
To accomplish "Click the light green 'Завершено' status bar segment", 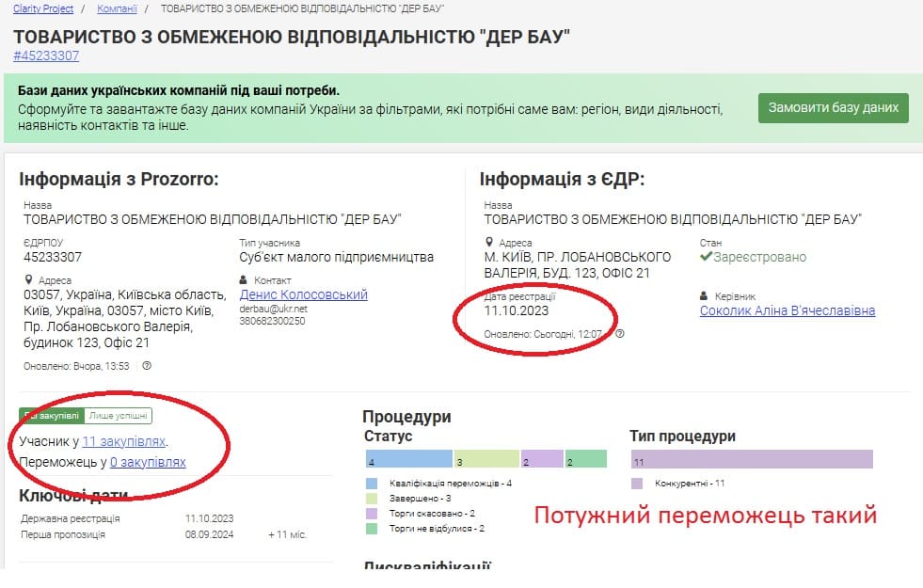I will point(486,459).
